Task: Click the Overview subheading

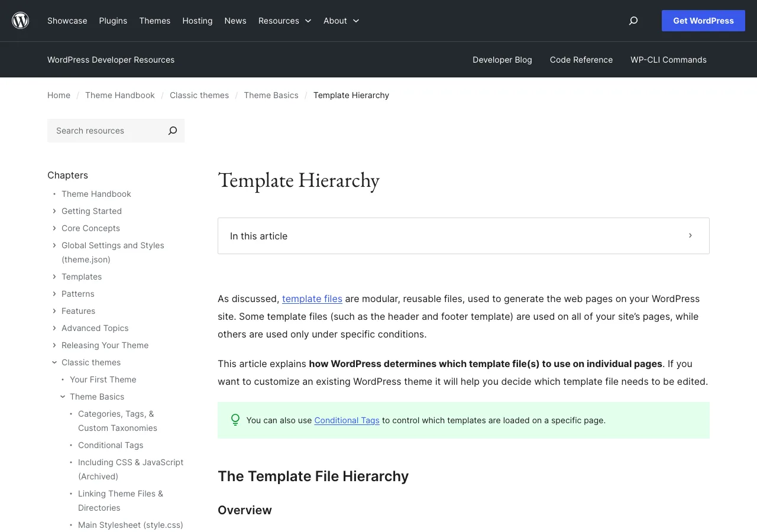Action: [x=245, y=510]
